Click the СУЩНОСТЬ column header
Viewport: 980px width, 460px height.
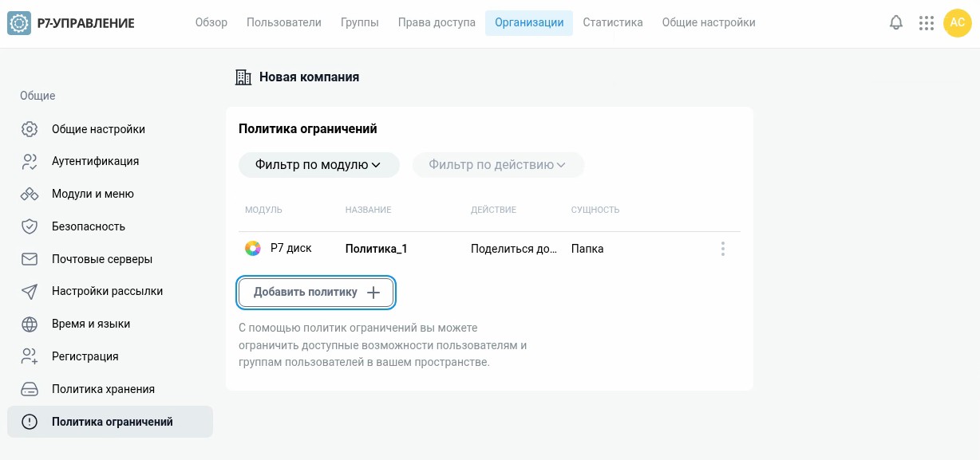595,210
